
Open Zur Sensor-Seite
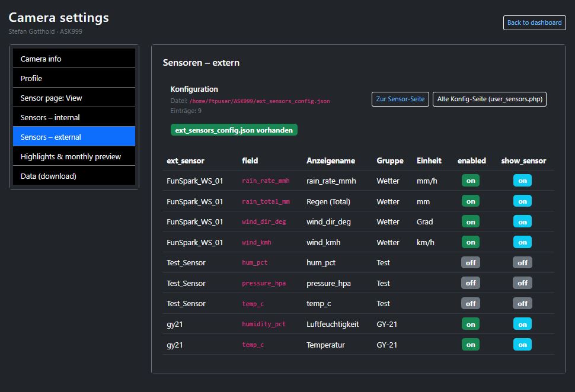click(400, 99)
